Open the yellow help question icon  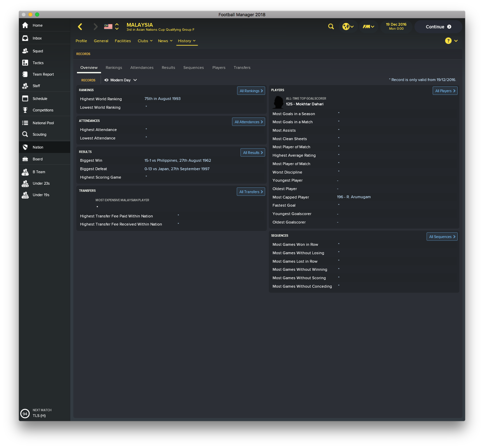pos(448,41)
